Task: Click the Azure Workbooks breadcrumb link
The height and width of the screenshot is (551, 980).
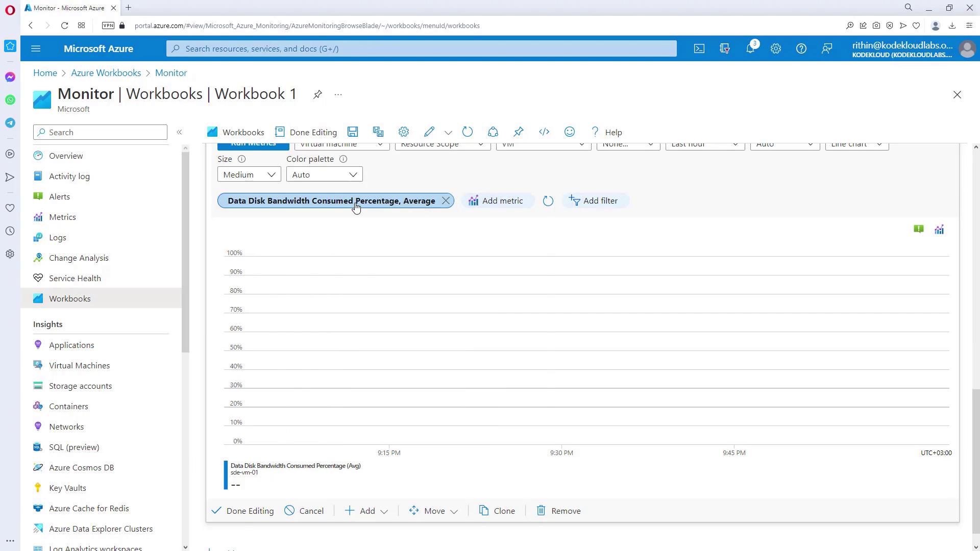Action: [x=106, y=73]
